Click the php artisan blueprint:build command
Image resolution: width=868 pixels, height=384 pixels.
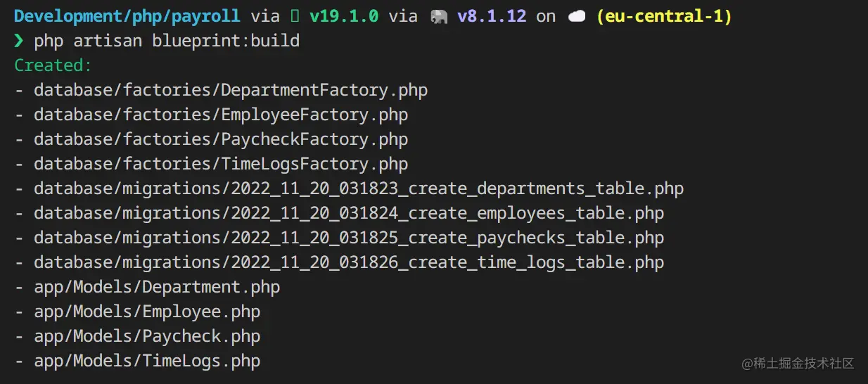[x=167, y=41]
